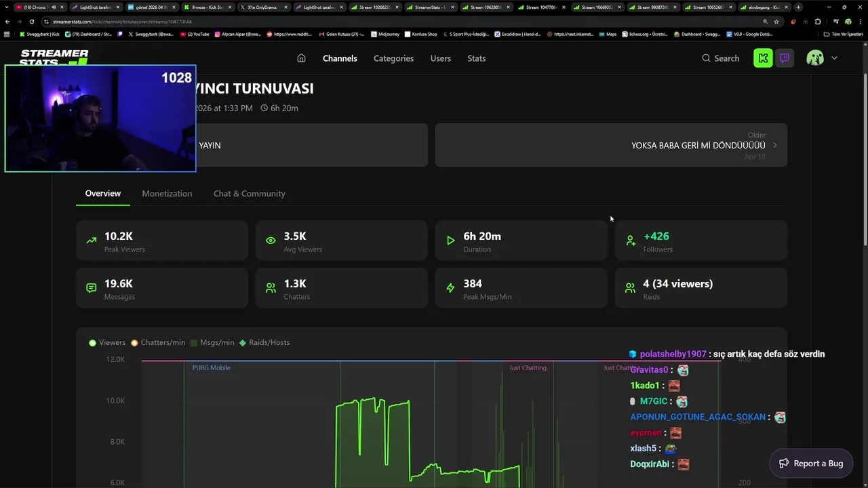Toggle the Viewers series in chart legend
The width and height of the screenshot is (868, 488).
107,342
